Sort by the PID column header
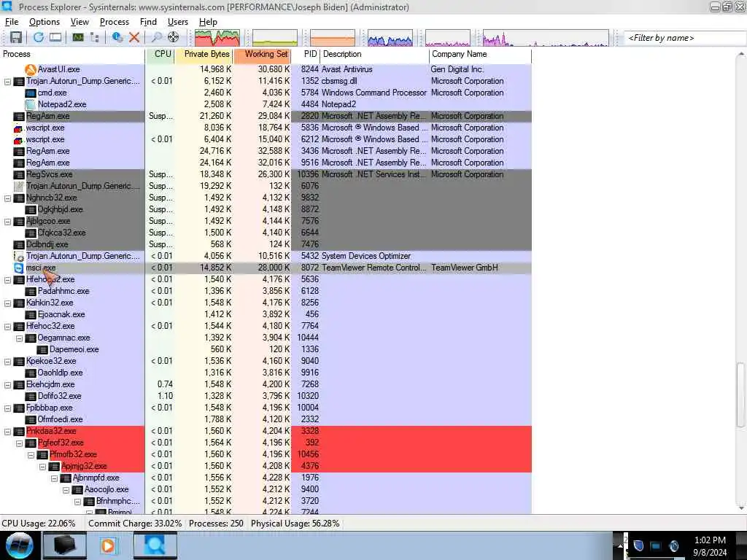The image size is (747, 560). coord(306,54)
